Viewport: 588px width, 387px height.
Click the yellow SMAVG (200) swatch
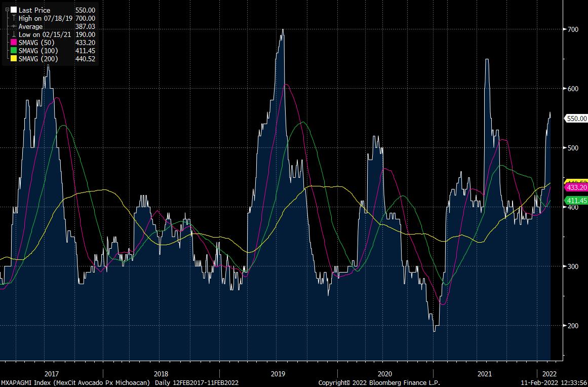coord(14,59)
